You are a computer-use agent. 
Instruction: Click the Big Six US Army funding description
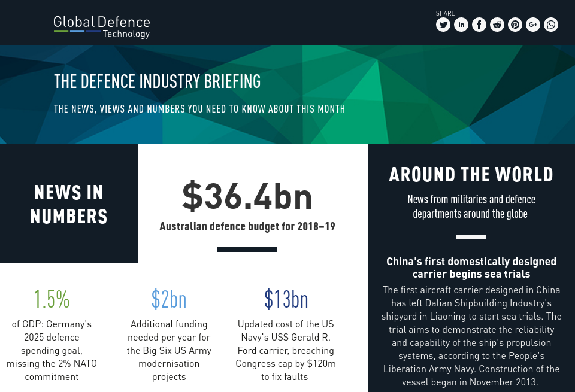[x=169, y=350]
